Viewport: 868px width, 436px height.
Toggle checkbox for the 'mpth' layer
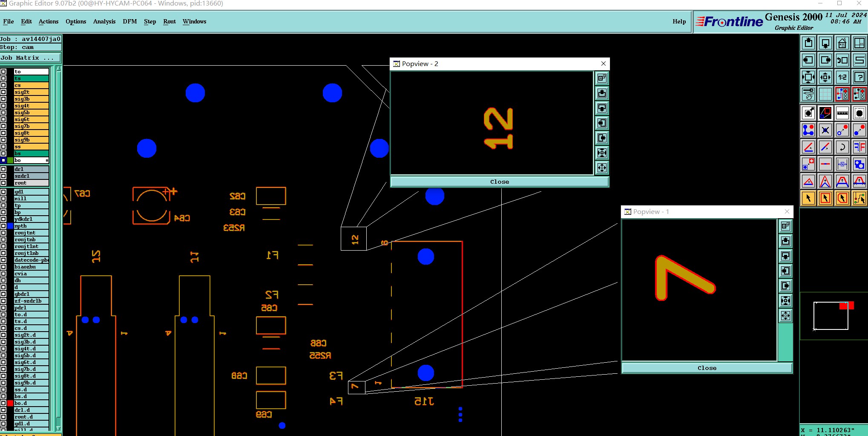click(x=3, y=226)
